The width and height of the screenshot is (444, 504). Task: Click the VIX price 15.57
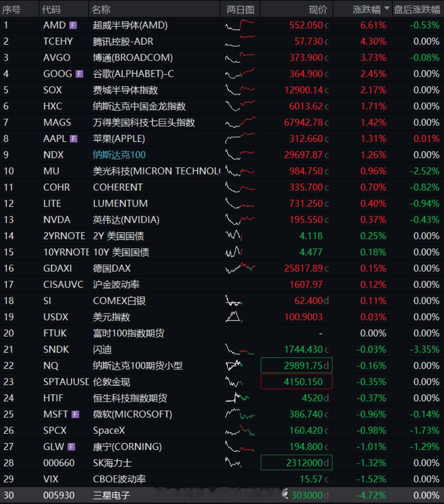pos(311,479)
